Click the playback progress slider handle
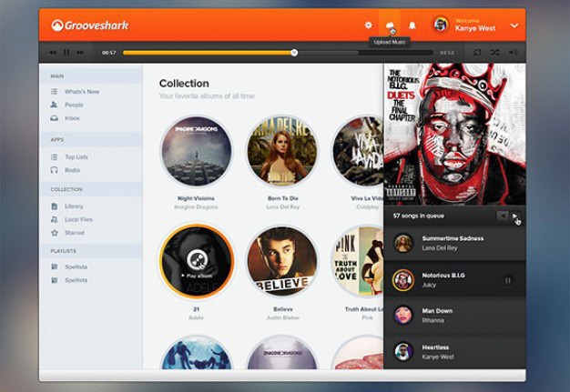Screen dimensions: 570x392 [294, 53]
